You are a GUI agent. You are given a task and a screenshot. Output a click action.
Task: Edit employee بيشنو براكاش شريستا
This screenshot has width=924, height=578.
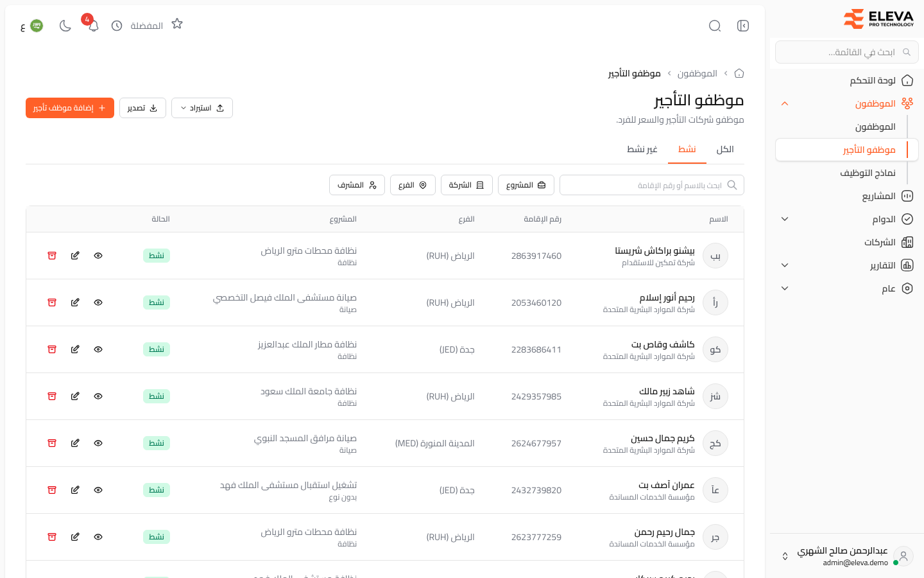75,256
